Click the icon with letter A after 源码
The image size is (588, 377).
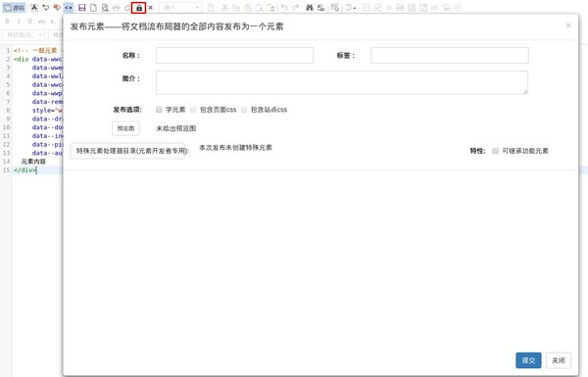point(34,8)
